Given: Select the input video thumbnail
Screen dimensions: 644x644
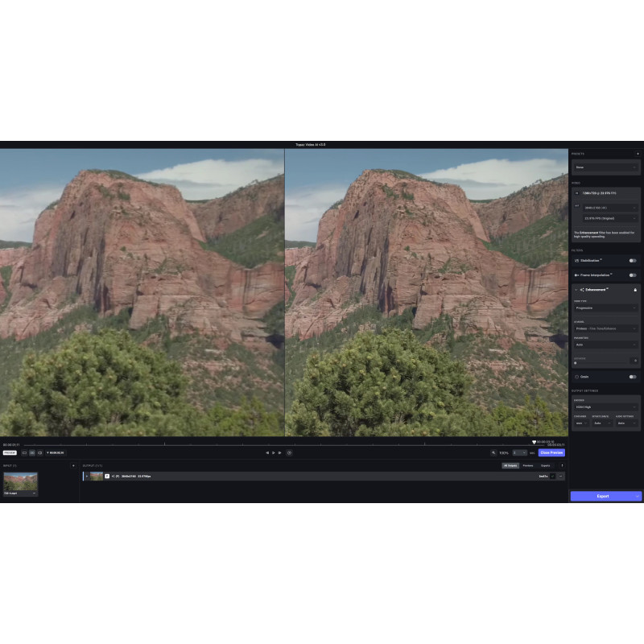Looking at the screenshot, I should 20,482.
